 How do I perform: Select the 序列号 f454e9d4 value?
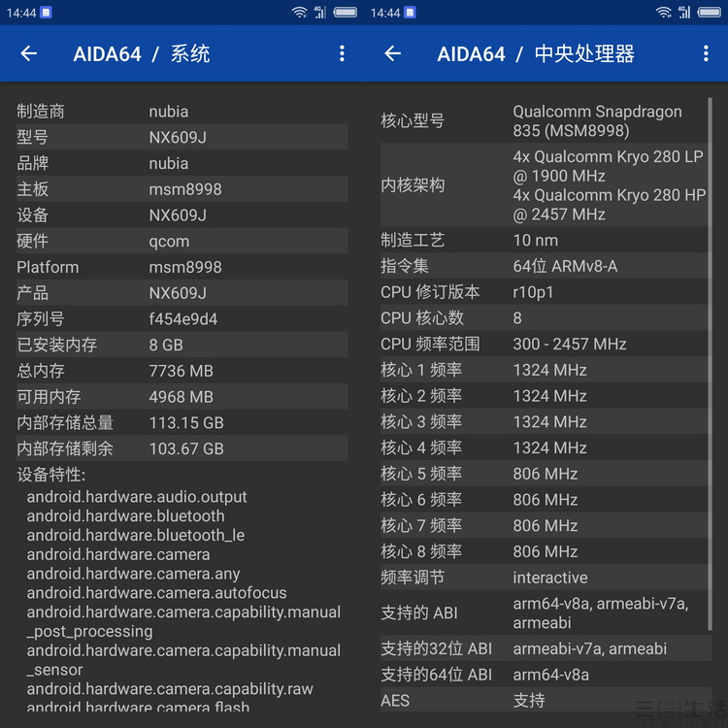click(182, 319)
